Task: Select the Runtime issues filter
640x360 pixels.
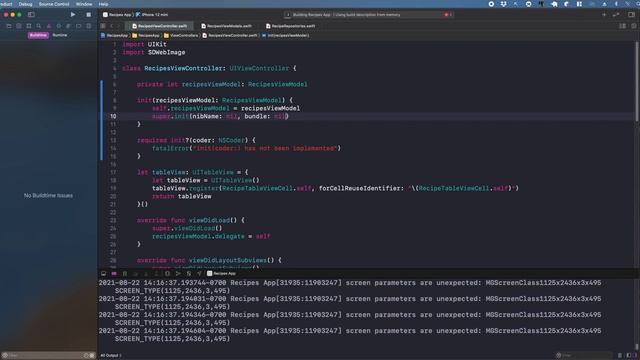Action: [x=60, y=35]
